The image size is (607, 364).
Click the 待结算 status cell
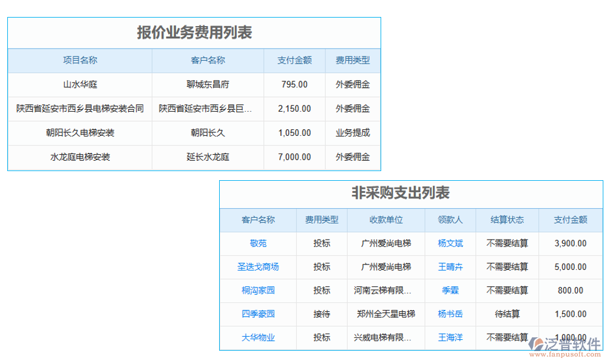507,314
